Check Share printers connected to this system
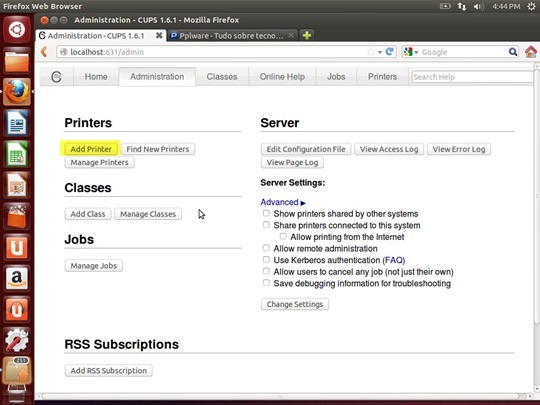The height and width of the screenshot is (405, 540). (266, 225)
